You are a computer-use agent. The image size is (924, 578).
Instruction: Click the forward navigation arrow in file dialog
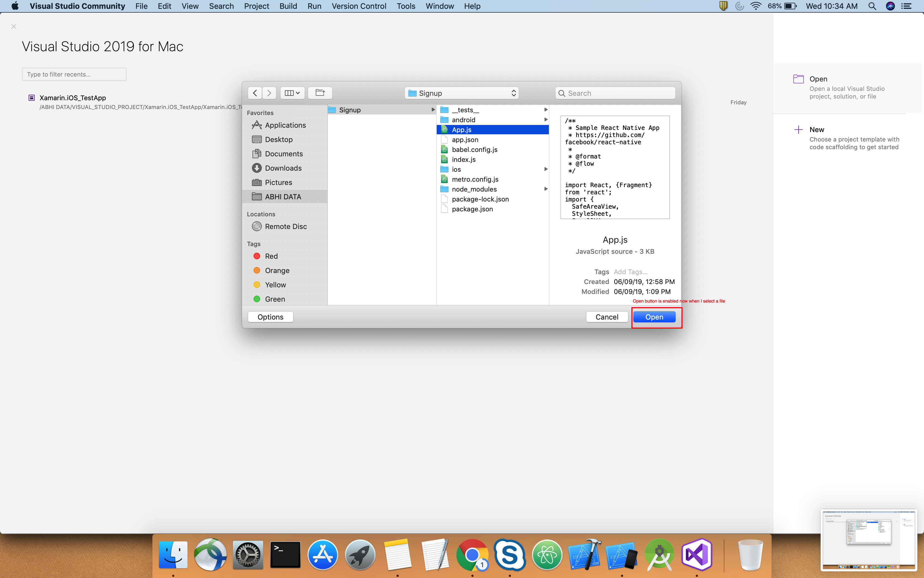tap(269, 93)
